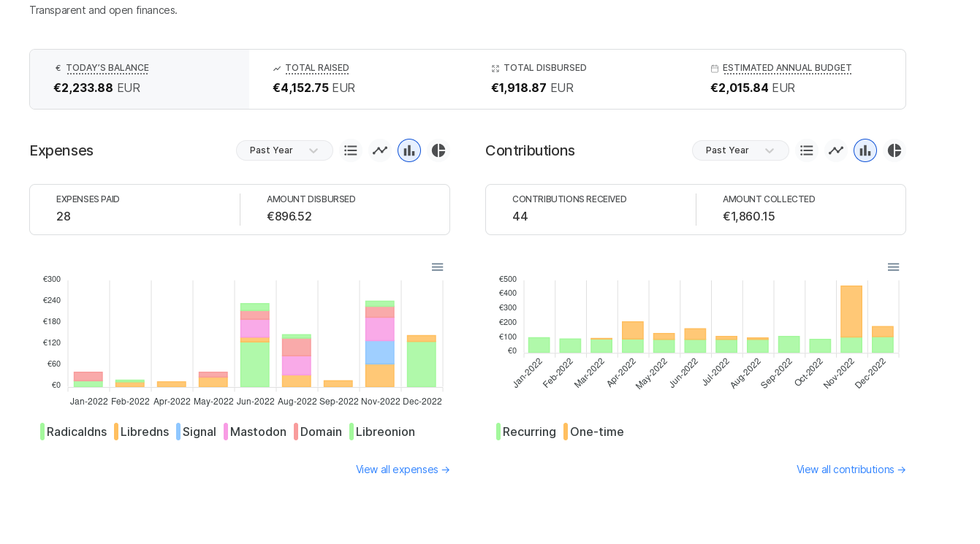Open Contributions Past Year period dropdown
The width and height of the screenshot is (980, 544).
coord(740,150)
